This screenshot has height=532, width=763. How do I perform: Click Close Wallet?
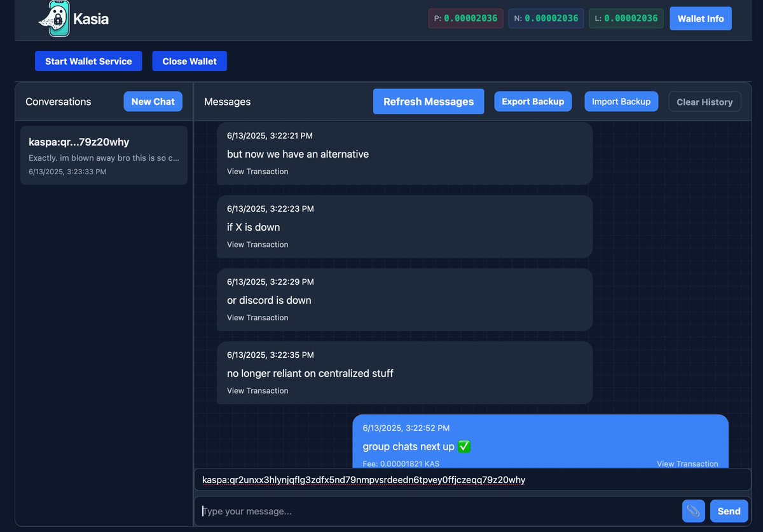tap(189, 61)
